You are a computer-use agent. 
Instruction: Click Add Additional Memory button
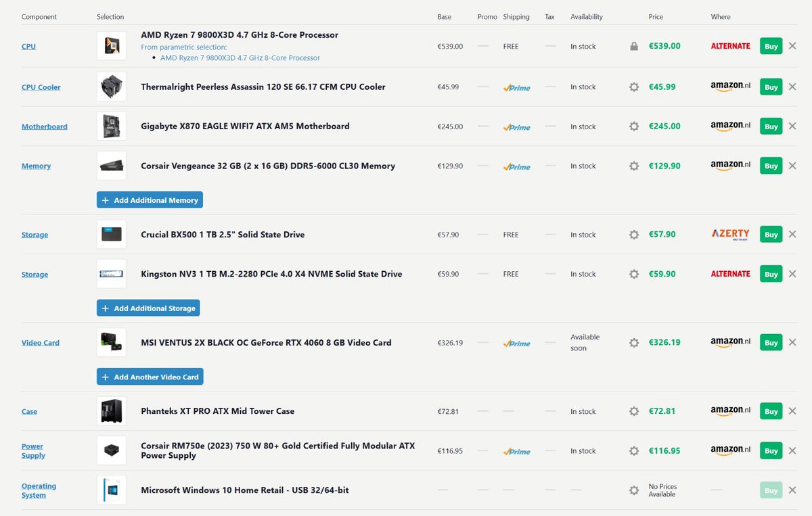150,200
